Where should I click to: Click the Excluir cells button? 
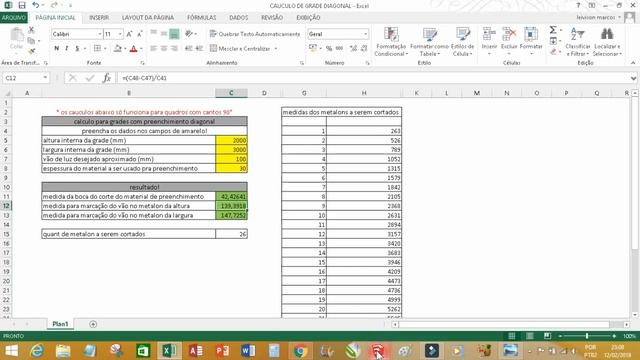click(509, 42)
